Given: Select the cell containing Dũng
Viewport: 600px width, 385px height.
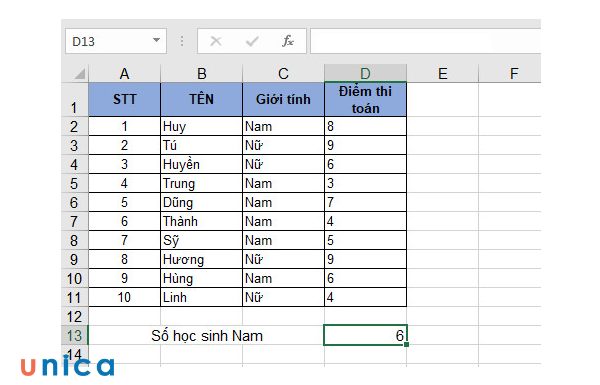Looking at the screenshot, I should (202, 202).
